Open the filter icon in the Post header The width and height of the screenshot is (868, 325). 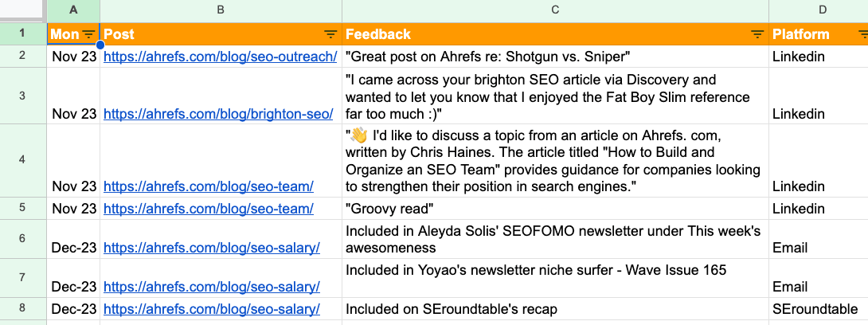coord(330,34)
